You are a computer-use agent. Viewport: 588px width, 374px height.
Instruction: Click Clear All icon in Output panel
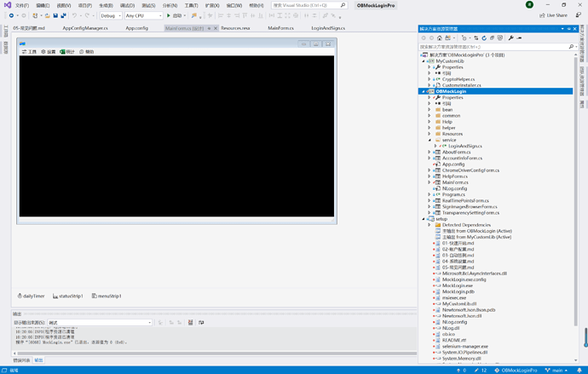[x=191, y=322]
